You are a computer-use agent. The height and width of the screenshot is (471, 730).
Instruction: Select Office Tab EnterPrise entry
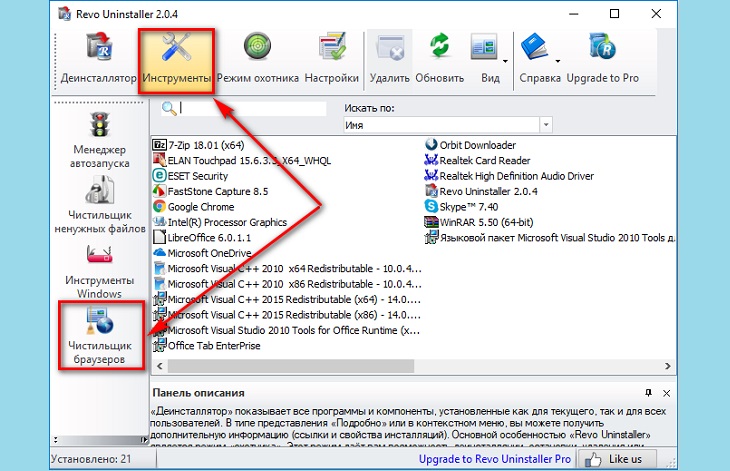pyautogui.click(x=207, y=345)
